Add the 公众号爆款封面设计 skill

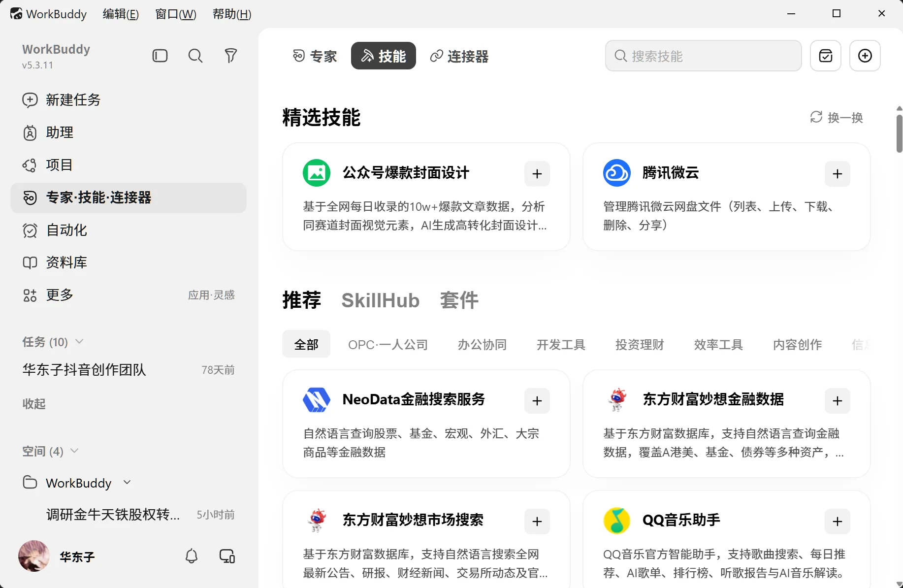coord(537,174)
